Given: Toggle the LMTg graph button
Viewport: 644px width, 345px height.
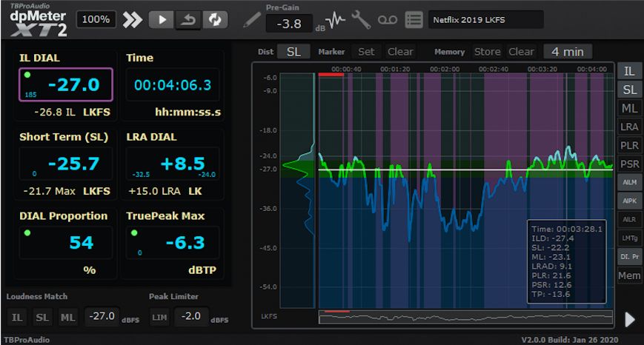Looking at the screenshot, I should click(x=629, y=238).
